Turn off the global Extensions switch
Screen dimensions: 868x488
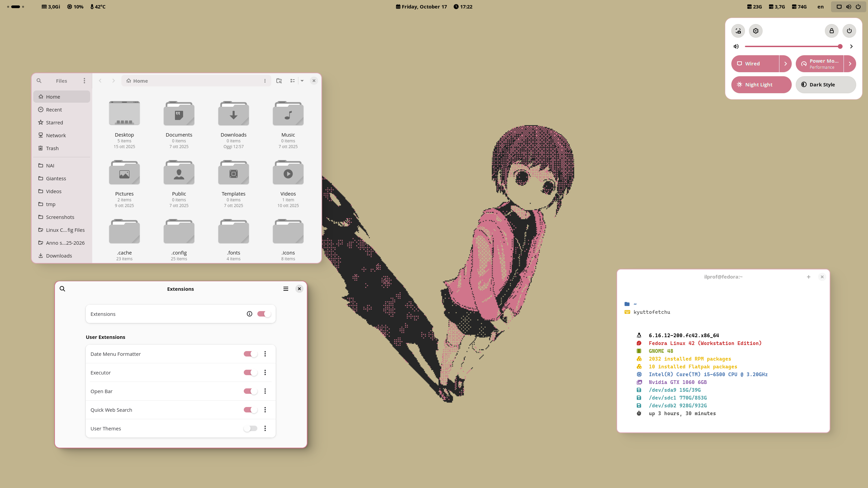pyautogui.click(x=264, y=314)
